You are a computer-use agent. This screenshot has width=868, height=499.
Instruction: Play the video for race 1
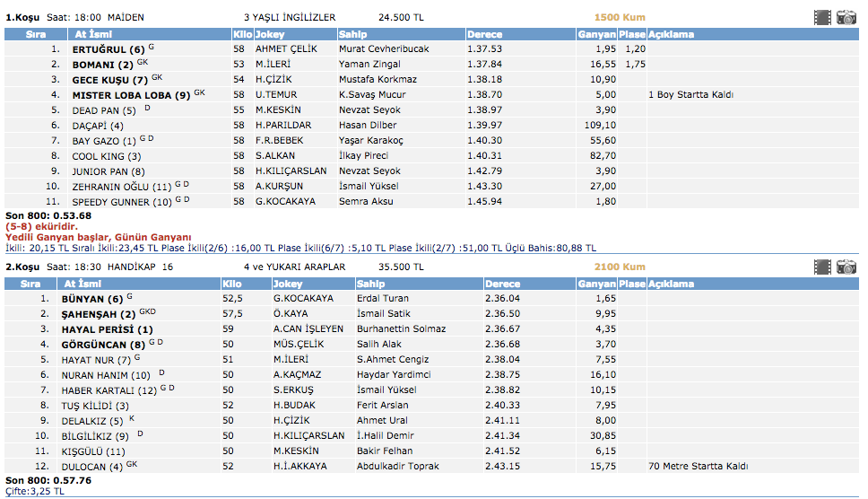[821, 17]
